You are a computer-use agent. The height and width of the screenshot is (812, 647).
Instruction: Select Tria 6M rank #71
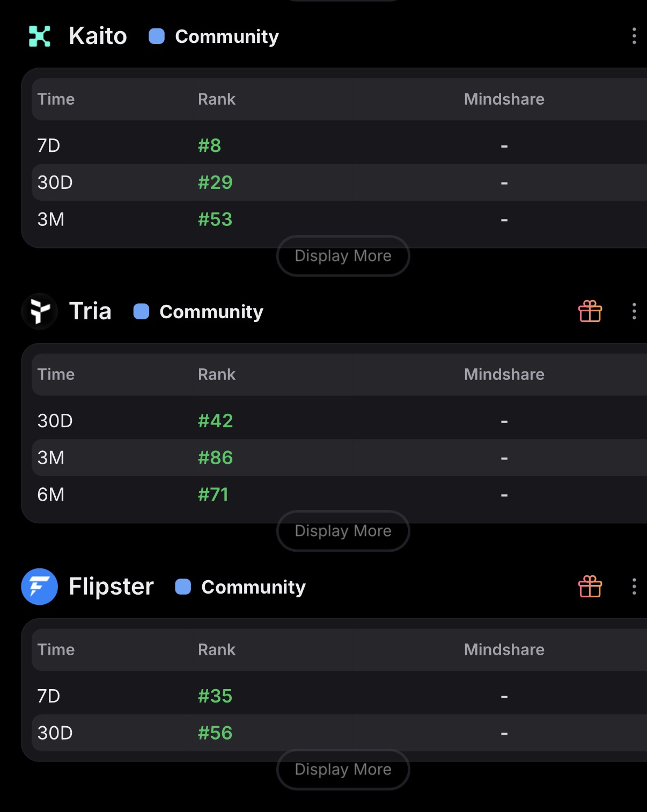coord(213,494)
